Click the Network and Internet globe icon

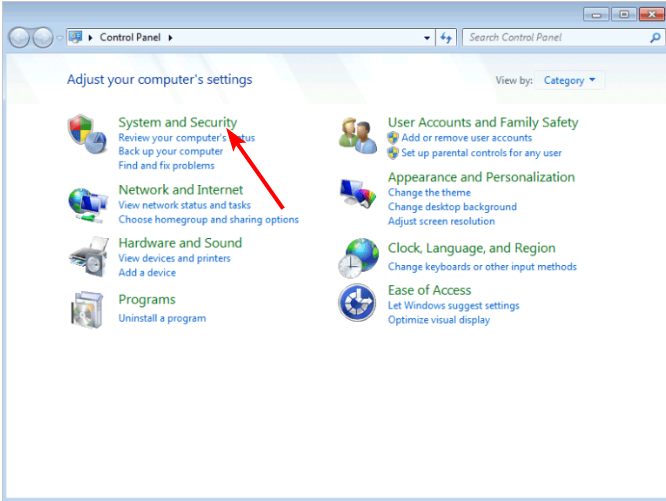pyautogui.click(x=87, y=205)
